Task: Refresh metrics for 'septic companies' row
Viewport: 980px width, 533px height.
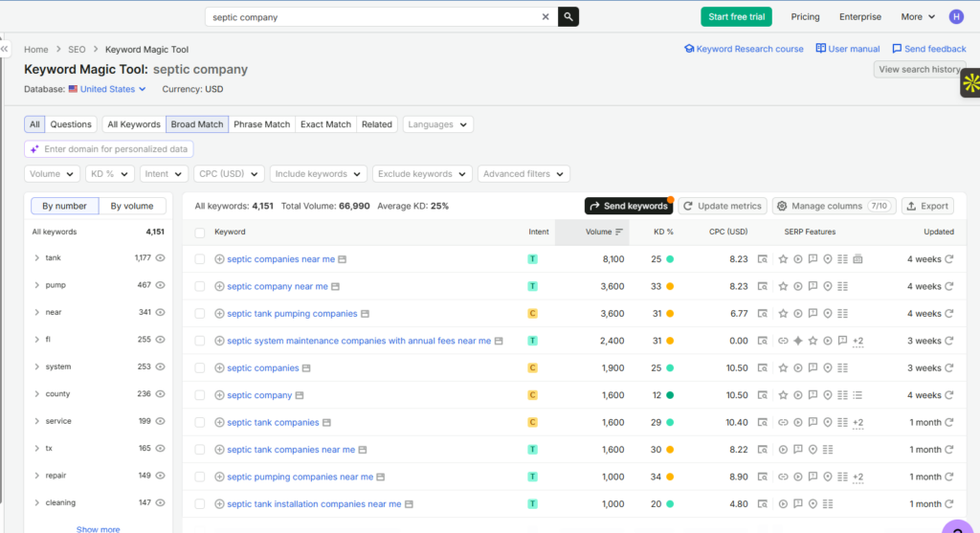Action: tap(949, 368)
